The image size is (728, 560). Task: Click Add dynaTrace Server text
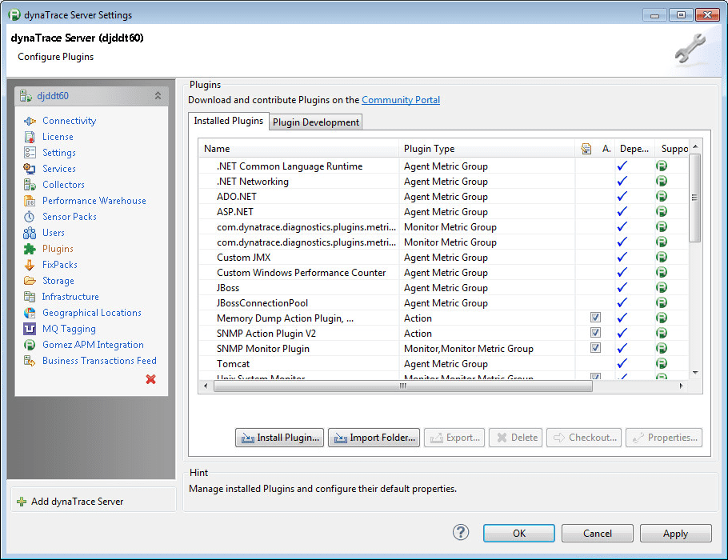click(x=77, y=502)
